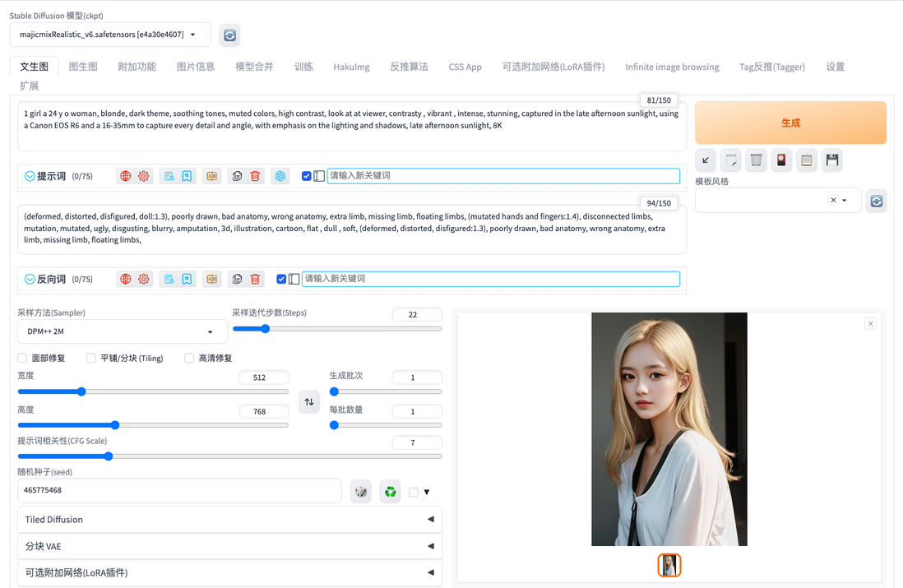Click the orange 生成 button

790,122
